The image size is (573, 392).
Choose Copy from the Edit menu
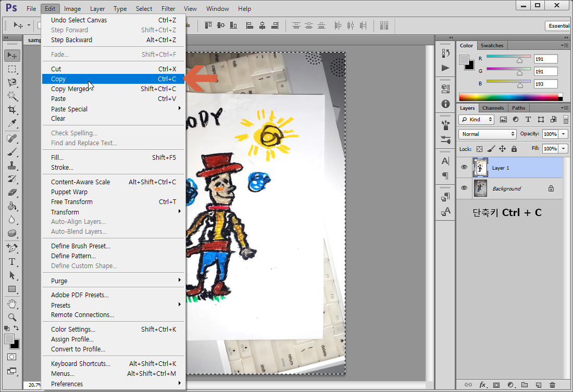click(x=113, y=79)
